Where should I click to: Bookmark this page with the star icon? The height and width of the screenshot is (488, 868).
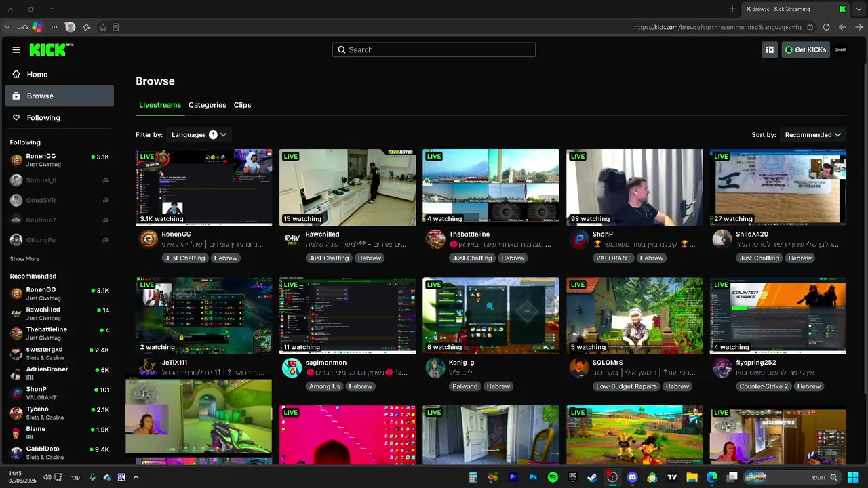click(103, 27)
